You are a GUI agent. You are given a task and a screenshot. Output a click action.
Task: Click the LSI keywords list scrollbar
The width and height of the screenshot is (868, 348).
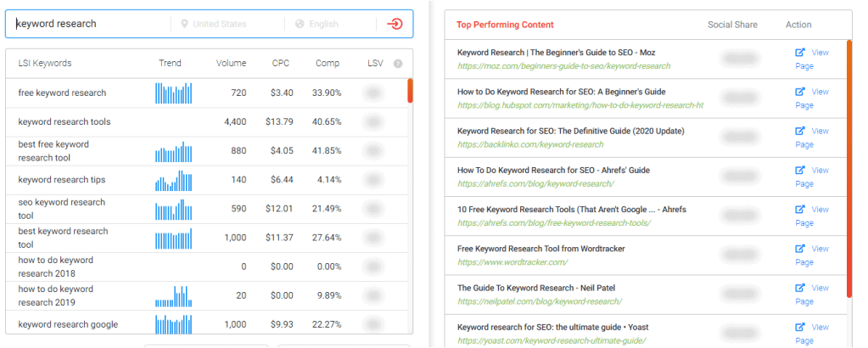point(411,91)
